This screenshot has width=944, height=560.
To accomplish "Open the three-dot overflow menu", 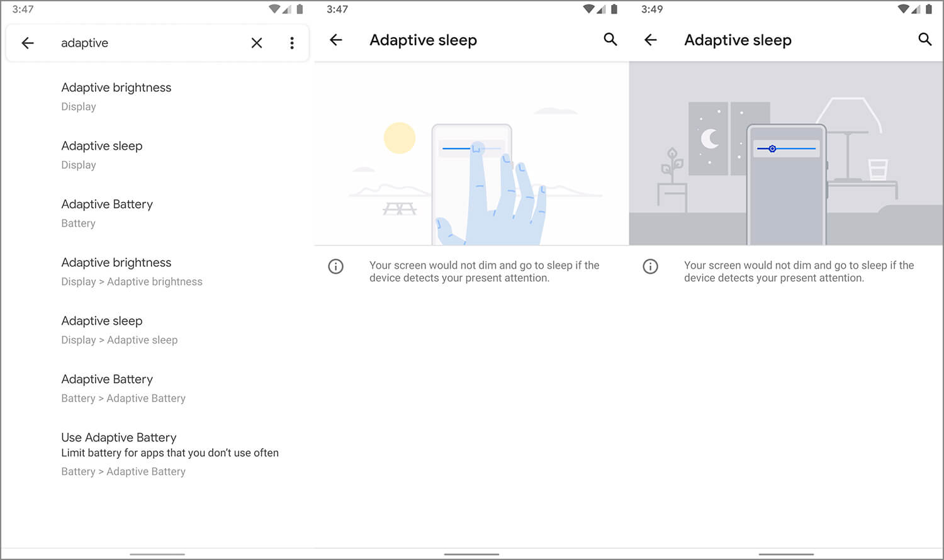I will pos(292,43).
